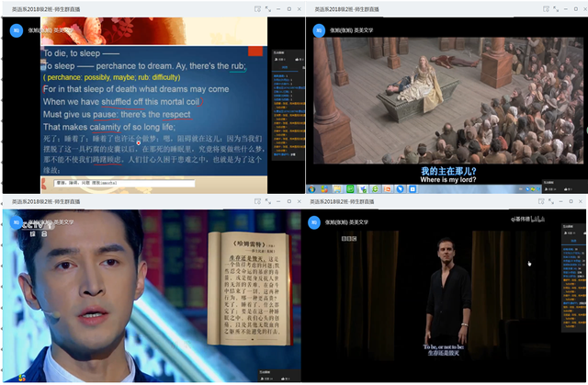Open file explorer icon in shared taskbar
This screenshot has width=588, height=385.
(337, 189)
